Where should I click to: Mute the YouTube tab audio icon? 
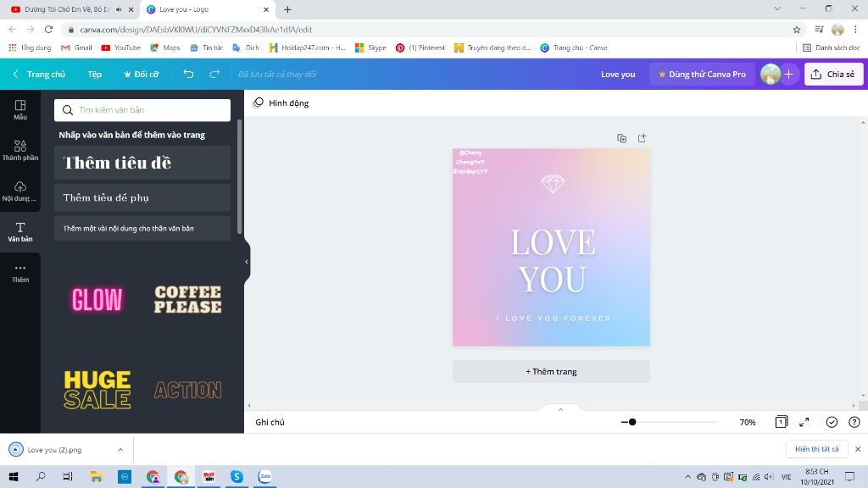pos(119,9)
